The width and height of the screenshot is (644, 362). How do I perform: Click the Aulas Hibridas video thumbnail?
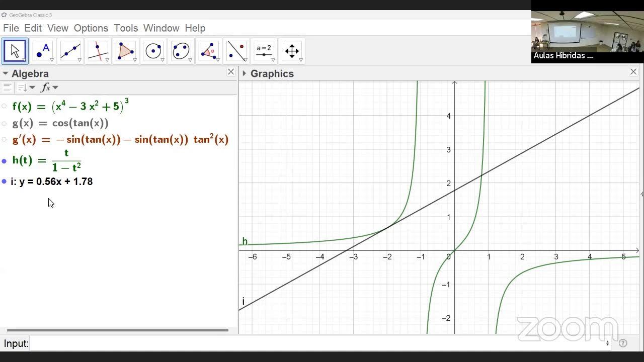point(587,37)
